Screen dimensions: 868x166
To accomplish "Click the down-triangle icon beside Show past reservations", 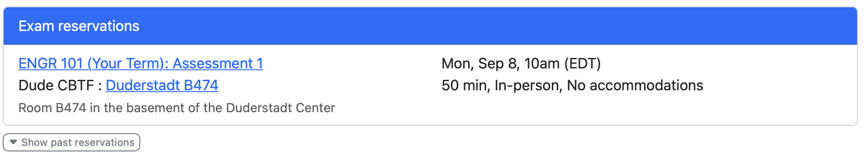I will [x=13, y=142].
